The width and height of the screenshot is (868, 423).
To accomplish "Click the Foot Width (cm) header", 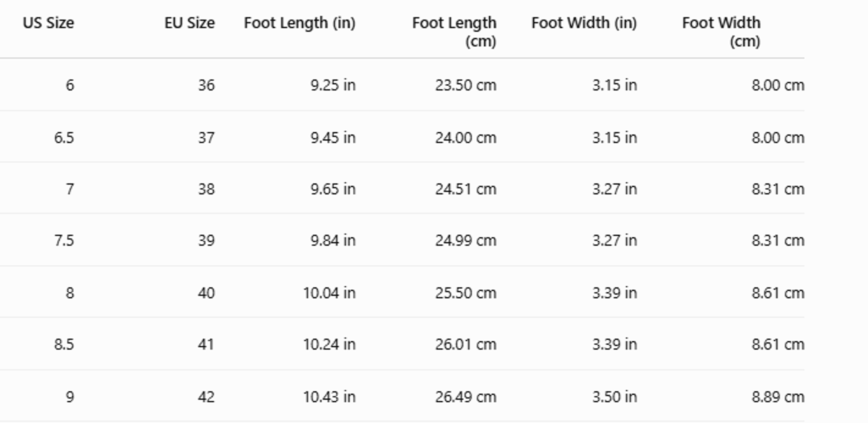I will tap(722, 32).
